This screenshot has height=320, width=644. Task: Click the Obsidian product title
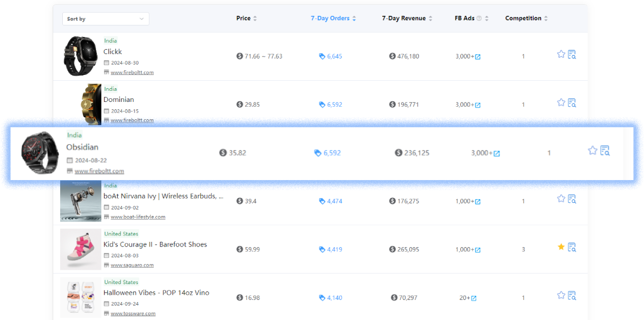[82, 147]
